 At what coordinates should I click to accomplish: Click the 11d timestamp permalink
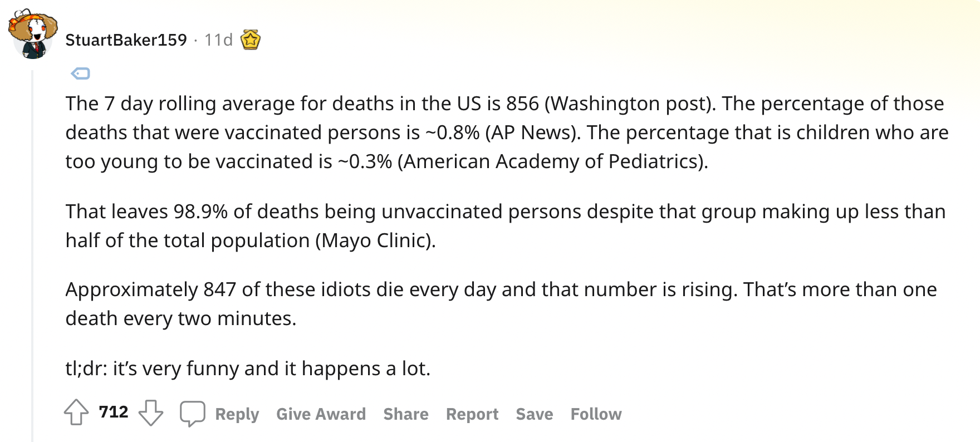click(218, 40)
